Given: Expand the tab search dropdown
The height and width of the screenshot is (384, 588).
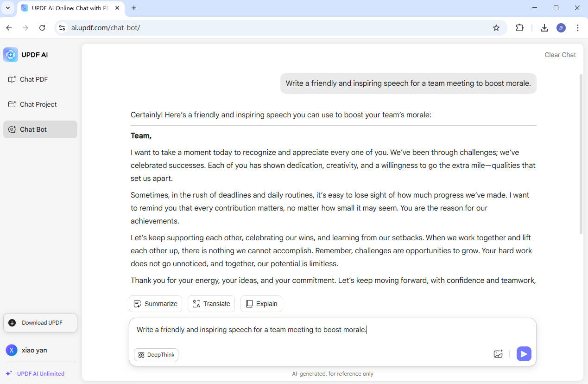Looking at the screenshot, I should (x=8, y=8).
